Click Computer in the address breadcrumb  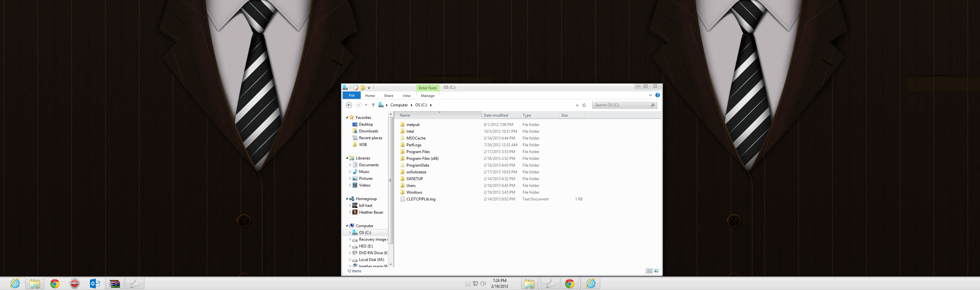(x=399, y=105)
